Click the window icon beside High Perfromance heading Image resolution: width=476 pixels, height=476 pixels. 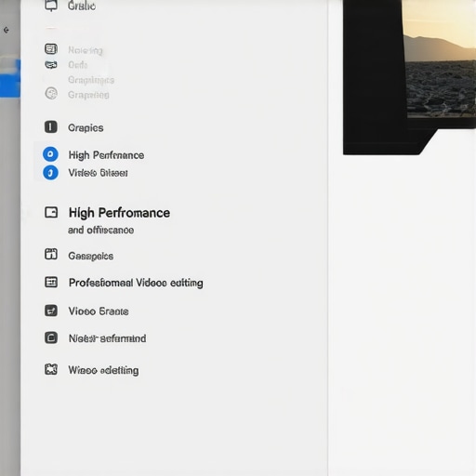[x=51, y=213]
